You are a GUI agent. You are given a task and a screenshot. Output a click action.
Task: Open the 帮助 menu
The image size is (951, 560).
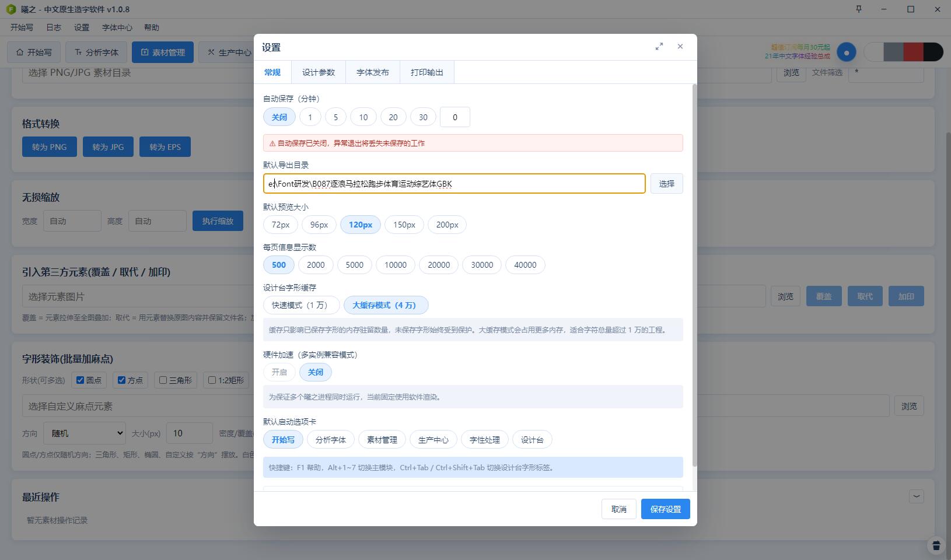(x=152, y=27)
